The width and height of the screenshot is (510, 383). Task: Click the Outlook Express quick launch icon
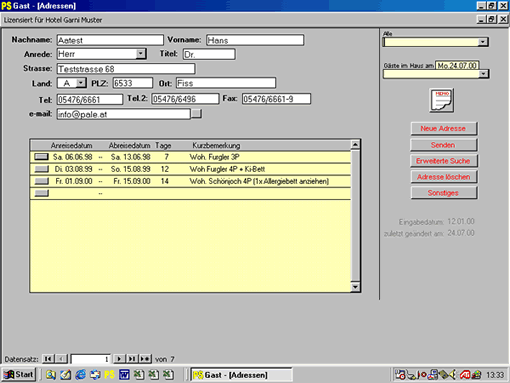coord(95,375)
